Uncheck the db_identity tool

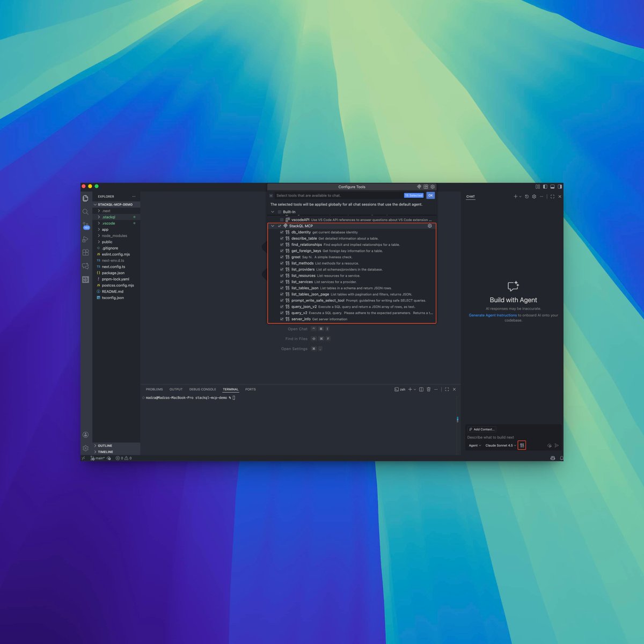tap(282, 232)
